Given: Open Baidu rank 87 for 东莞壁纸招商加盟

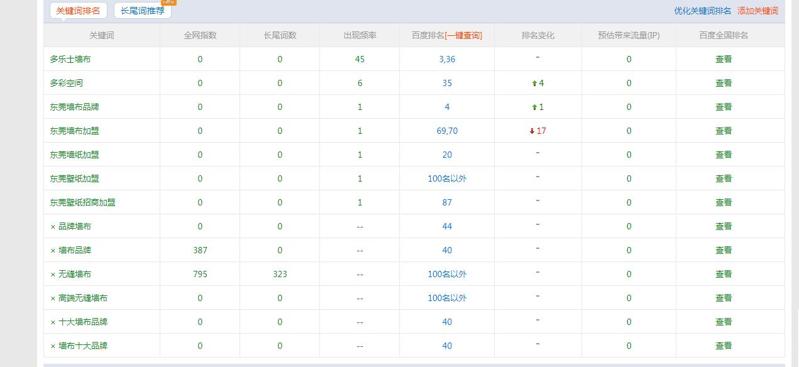Looking at the screenshot, I should [x=447, y=202].
